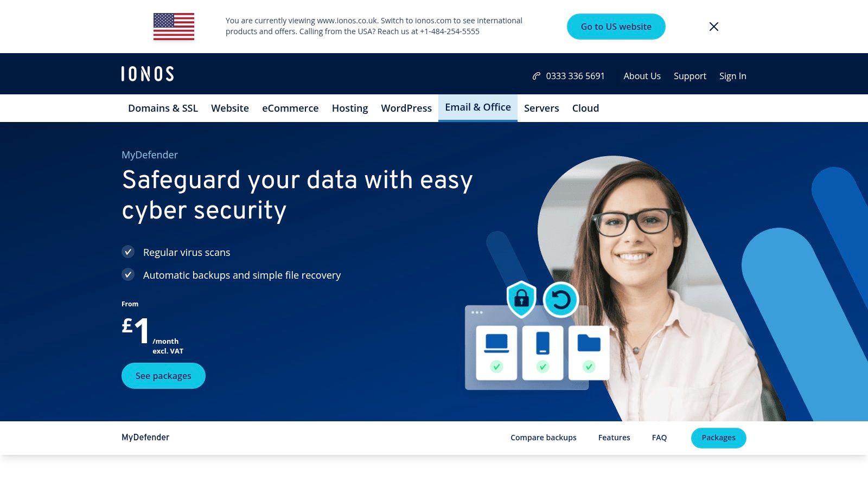Click the smartphone device icon
Image resolution: width=868 pixels, height=488 pixels.
click(542, 343)
